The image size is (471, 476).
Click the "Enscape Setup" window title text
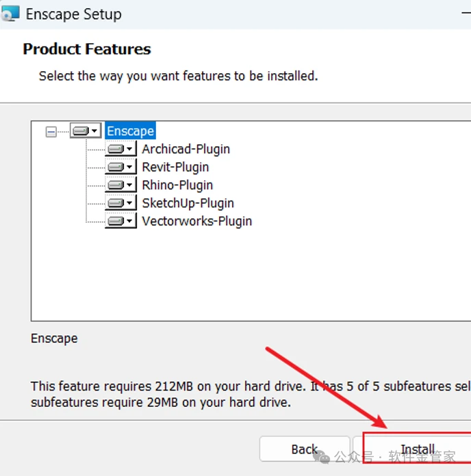[73, 14]
